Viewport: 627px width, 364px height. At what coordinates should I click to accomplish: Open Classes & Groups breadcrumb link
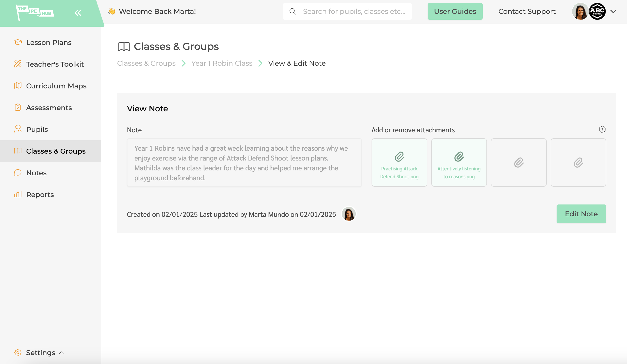point(146,63)
